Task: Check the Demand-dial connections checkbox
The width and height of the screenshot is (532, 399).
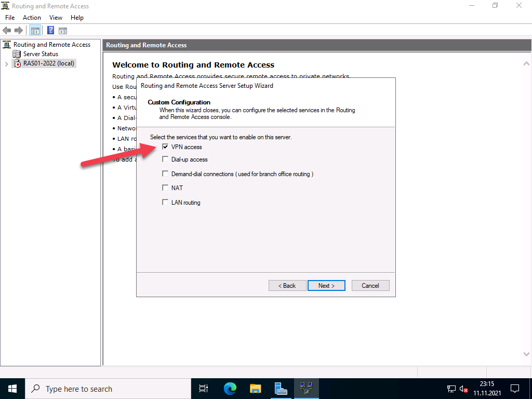Action: point(165,174)
